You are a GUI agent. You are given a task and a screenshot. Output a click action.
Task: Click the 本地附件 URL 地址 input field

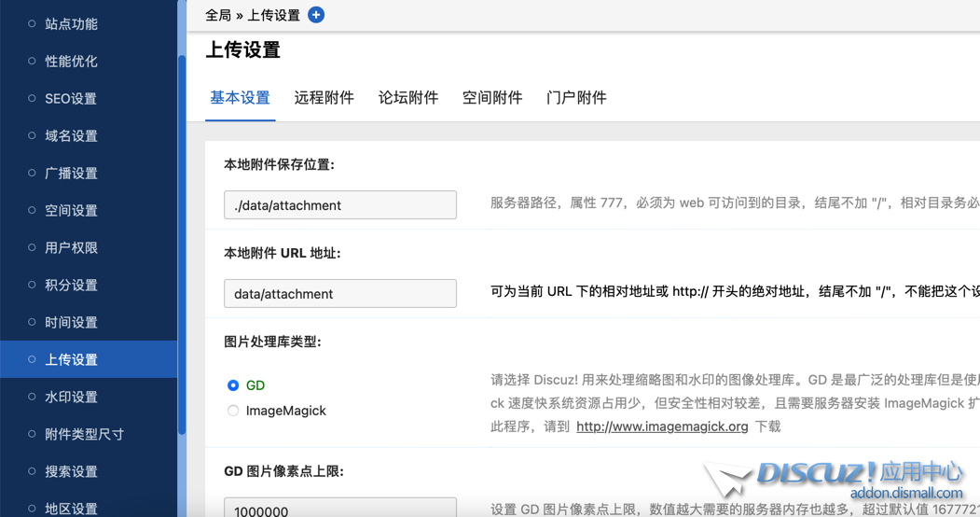[339, 294]
